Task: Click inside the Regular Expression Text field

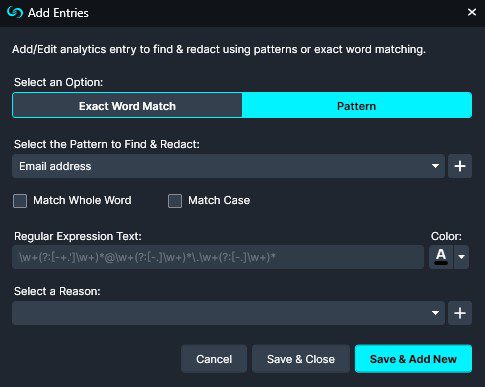Action: [218, 257]
